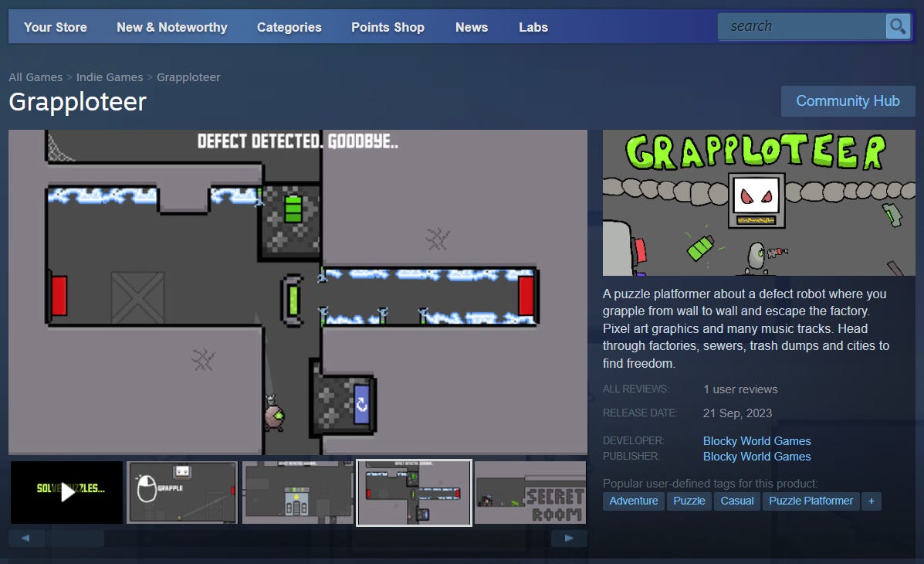Select the Casual tag
Image resolution: width=924 pixels, height=564 pixels.
pyautogui.click(x=737, y=501)
